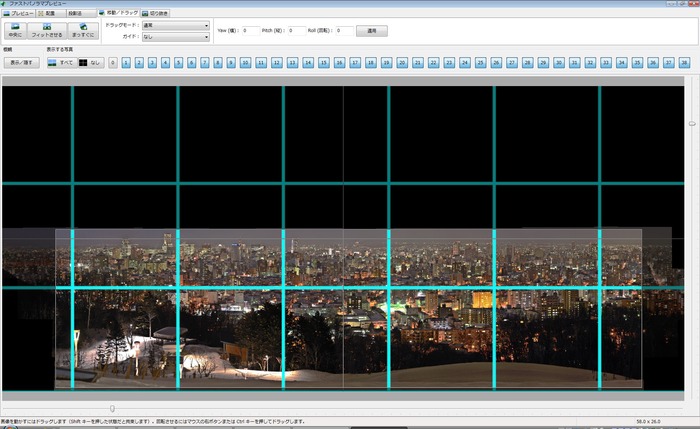Viewport: 700px width, 429px height.
Task: Toggle image 34 visibility
Action: click(621, 62)
